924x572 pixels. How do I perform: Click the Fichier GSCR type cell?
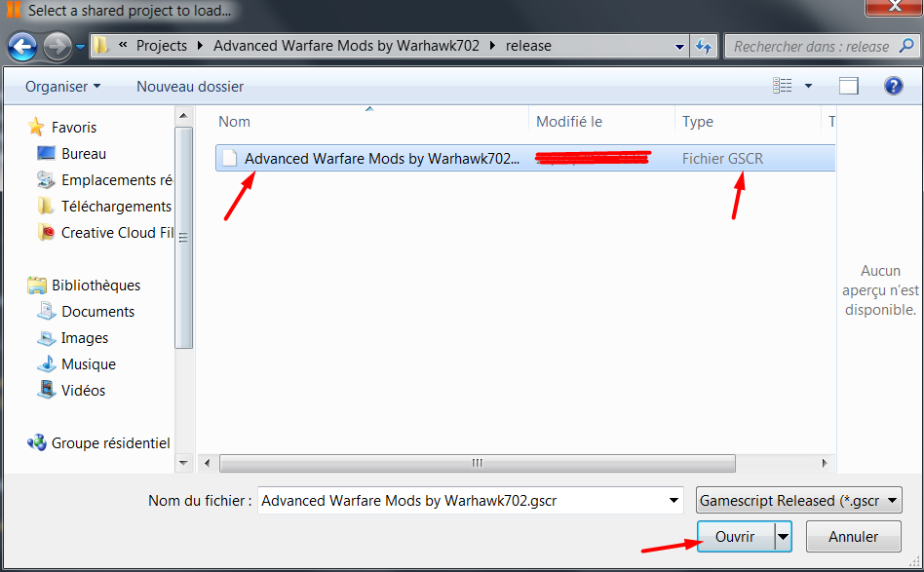coord(722,159)
